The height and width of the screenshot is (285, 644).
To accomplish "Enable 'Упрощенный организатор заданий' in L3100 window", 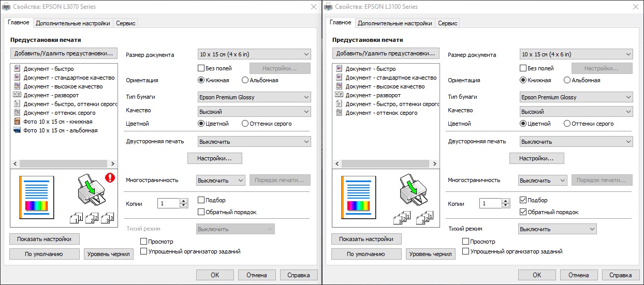I will coord(466,251).
